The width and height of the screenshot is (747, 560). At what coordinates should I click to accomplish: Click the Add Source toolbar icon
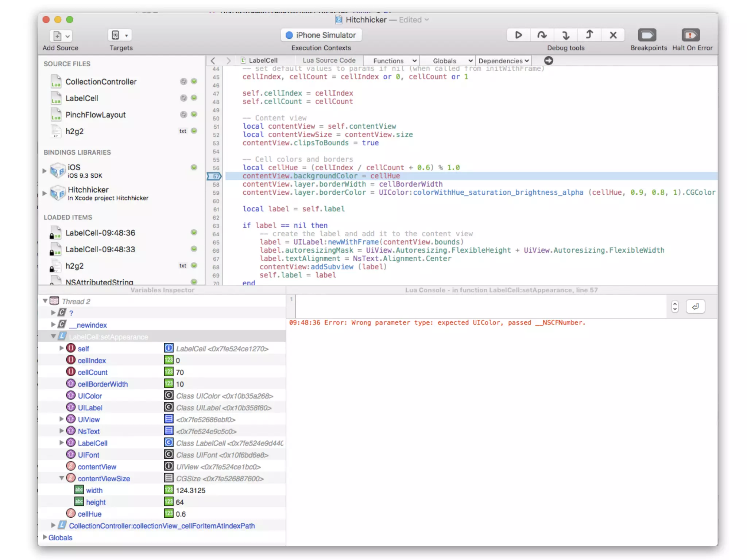[x=61, y=36]
